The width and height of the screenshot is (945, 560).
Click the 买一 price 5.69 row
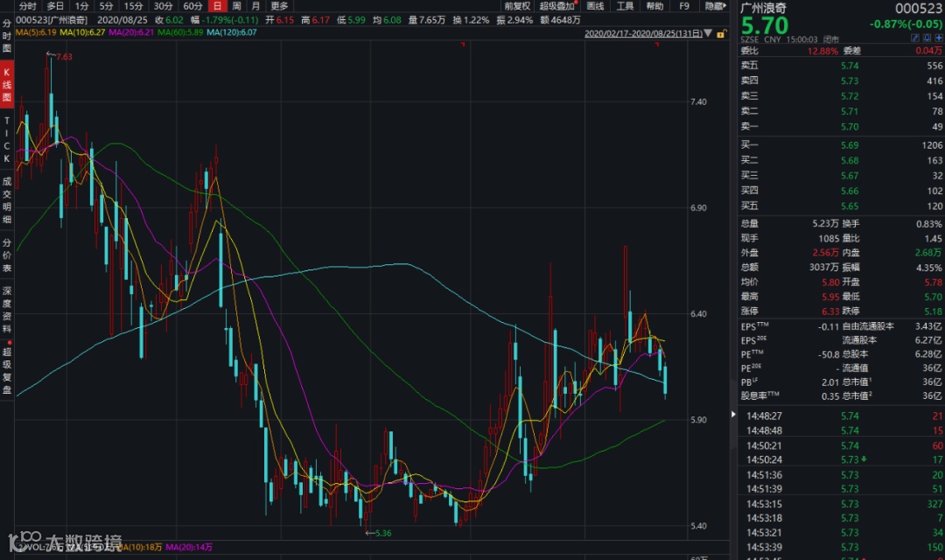point(842,145)
